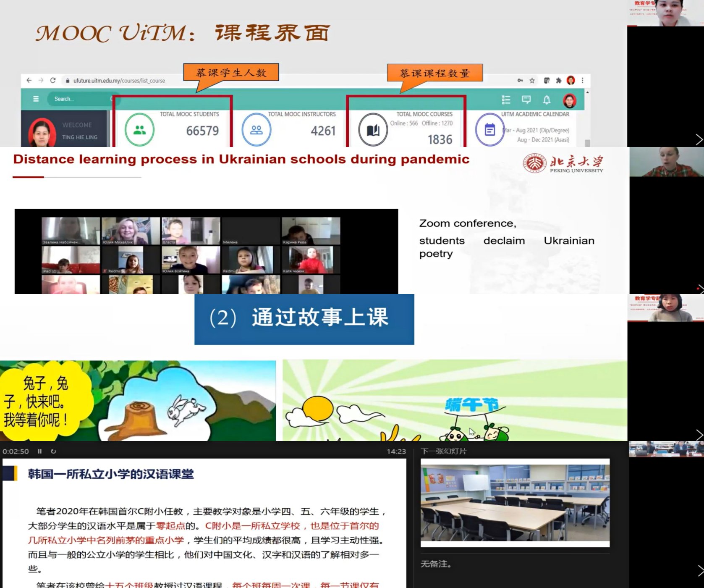Expand side panel arrow beside MOOC slide
The height and width of the screenshot is (588, 704).
click(x=699, y=139)
